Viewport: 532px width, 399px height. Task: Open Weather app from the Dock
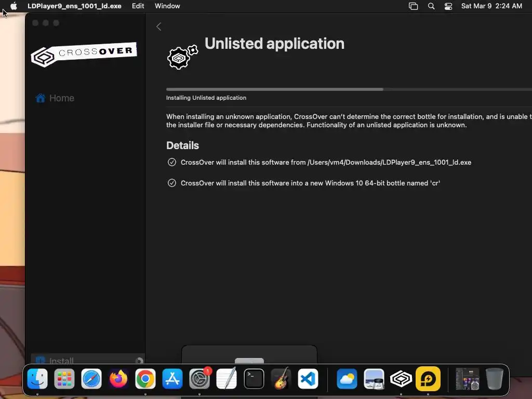point(347,379)
